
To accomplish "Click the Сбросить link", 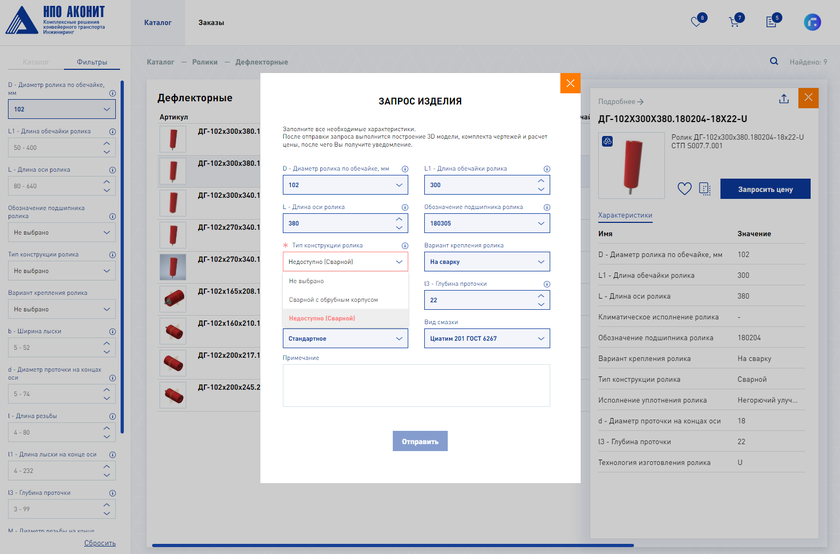I will (x=99, y=543).
